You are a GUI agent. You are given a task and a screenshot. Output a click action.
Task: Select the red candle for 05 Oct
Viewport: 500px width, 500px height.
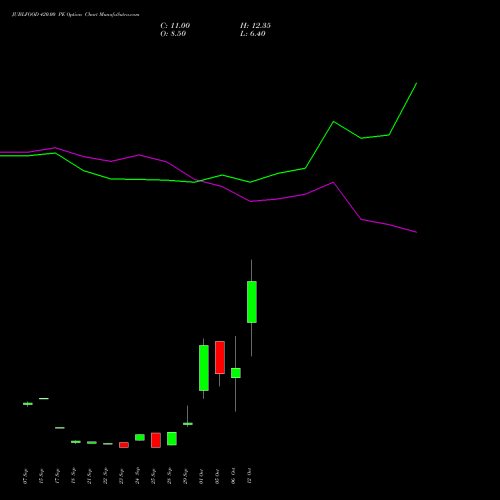coord(220,357)
